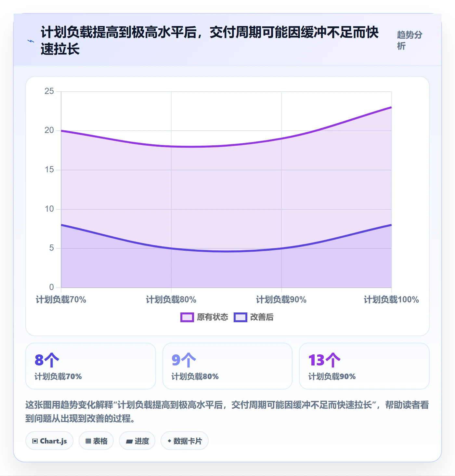Click the y-axis value 25
The width and height of the screenshot is (455, 476).
pos(49,91)
